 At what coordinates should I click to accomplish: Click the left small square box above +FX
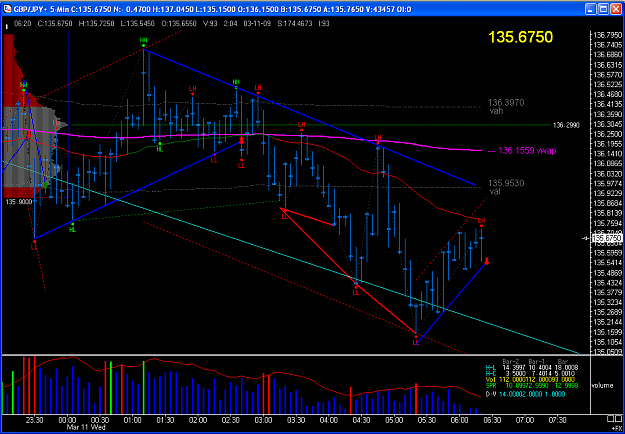(611, 419)
